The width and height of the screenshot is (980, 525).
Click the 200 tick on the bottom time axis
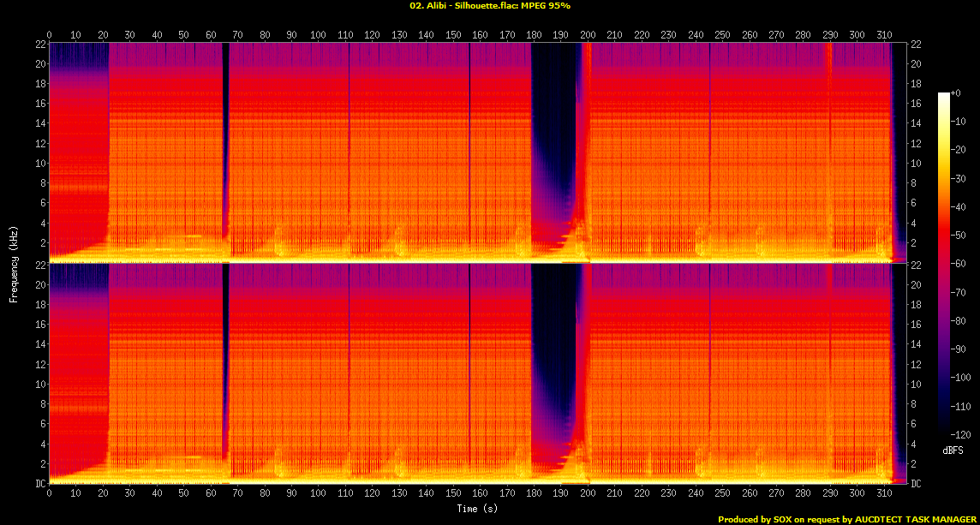coord(588,493)
